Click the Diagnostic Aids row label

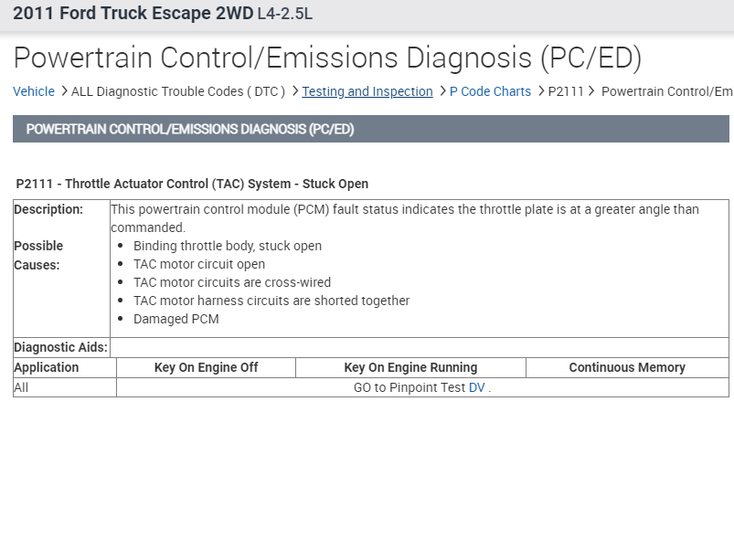pos(60,347)
